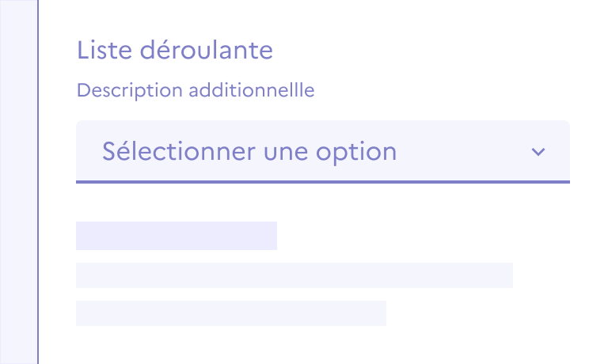Open the "Sélectionner une option" dropdown
The height and width of the screenshot is (364, 608).
click(x=322, y=151)
